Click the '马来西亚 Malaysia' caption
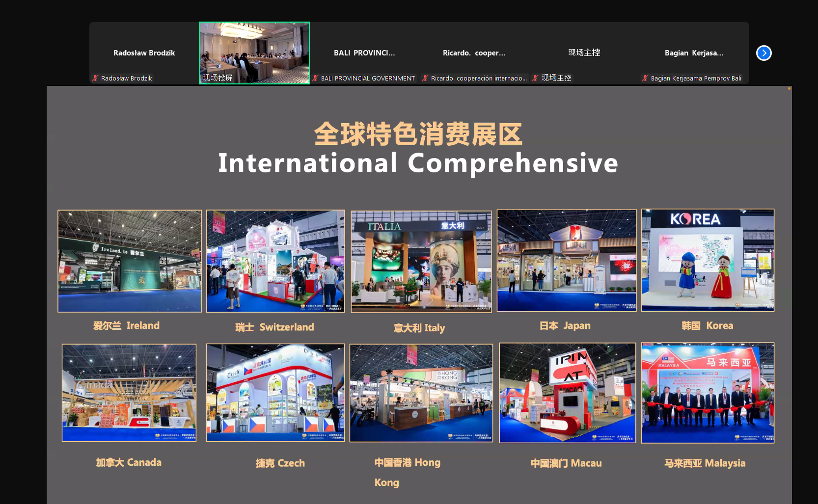 click(x=705, y=463)
